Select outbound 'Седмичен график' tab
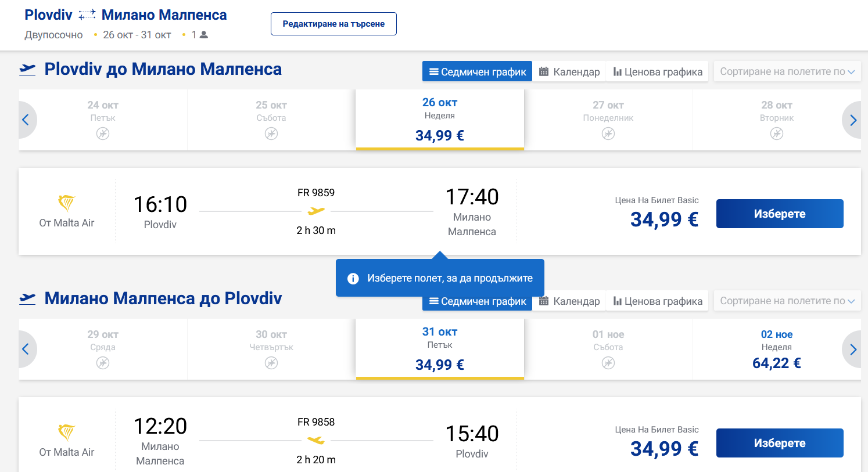This screenshot has width=868, height=472. 477,72
